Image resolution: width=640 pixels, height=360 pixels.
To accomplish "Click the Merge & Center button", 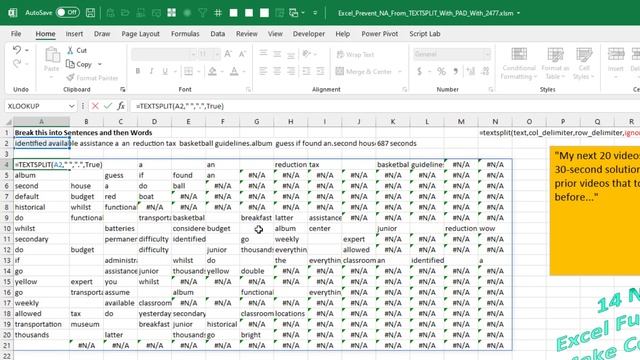I will click(364, 71).
